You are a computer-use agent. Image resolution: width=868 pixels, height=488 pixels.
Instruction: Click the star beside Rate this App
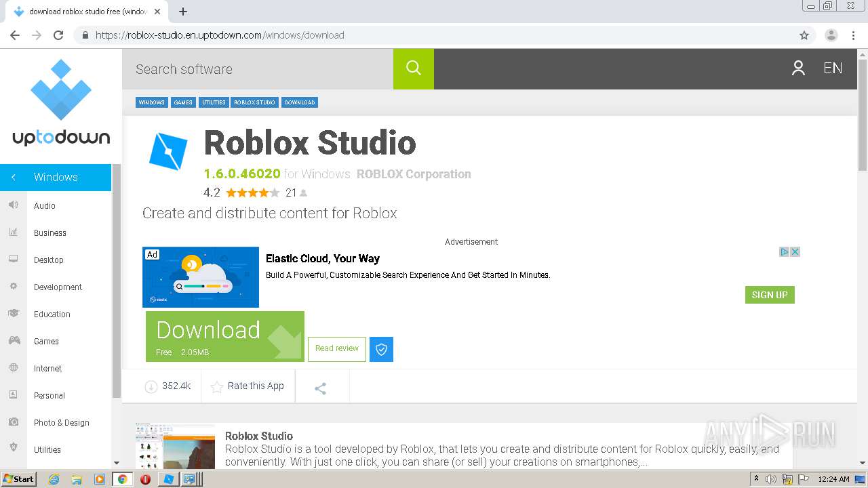pyautogui.click(x=217, y=387)
